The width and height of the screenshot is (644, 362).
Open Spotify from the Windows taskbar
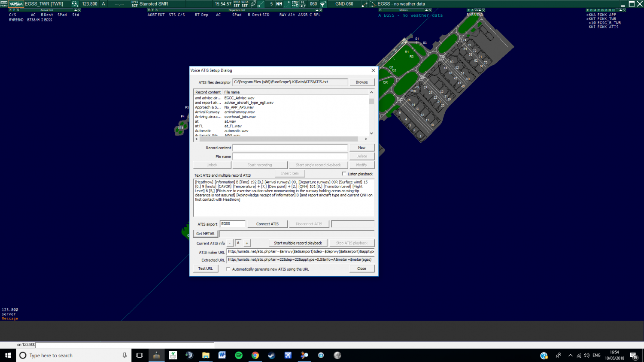[x=239, y=355]
